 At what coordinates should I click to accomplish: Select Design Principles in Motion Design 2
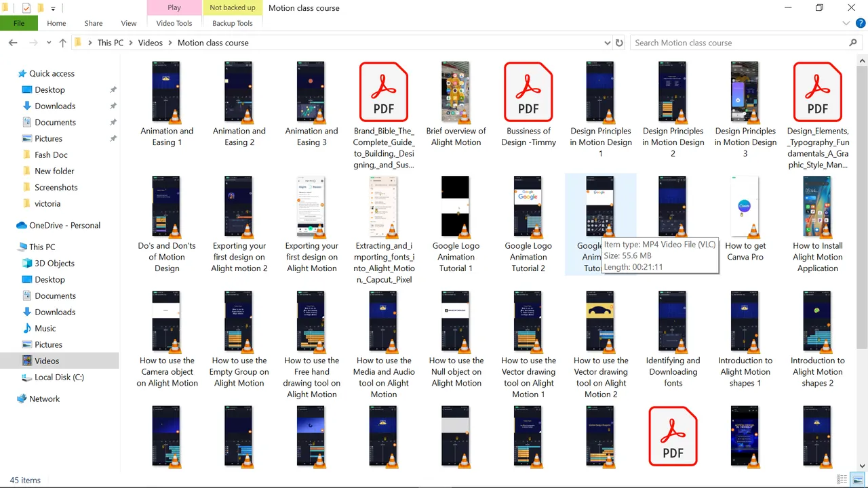[673, 109]
